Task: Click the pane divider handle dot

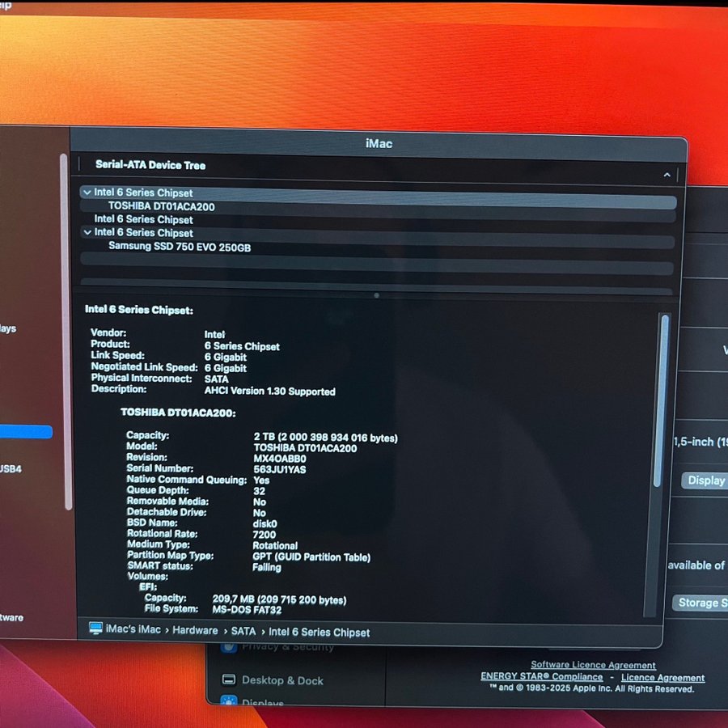Action: tap(376, 295)
